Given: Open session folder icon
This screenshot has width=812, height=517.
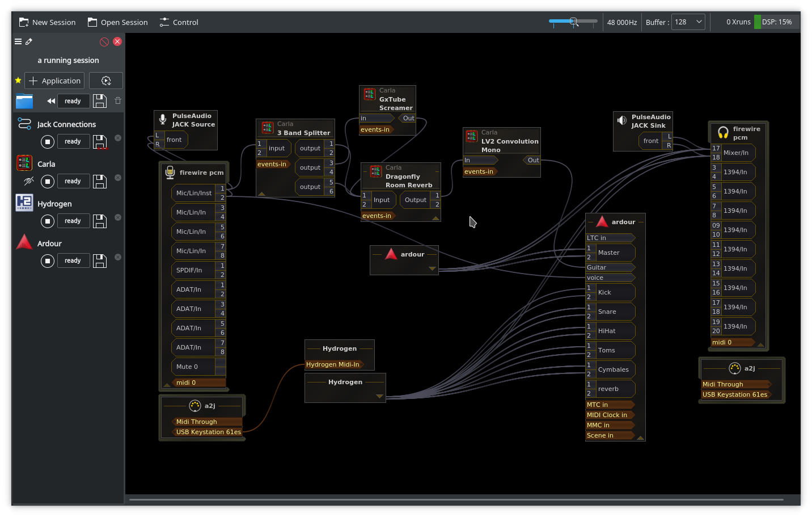Looking at the screenshot, I should click(x=24, y=101).
